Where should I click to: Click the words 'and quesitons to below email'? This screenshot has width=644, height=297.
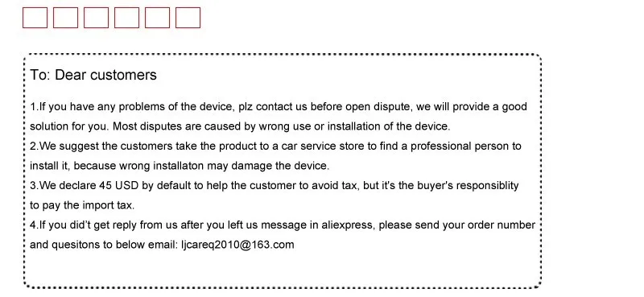[x=104, y=245]
